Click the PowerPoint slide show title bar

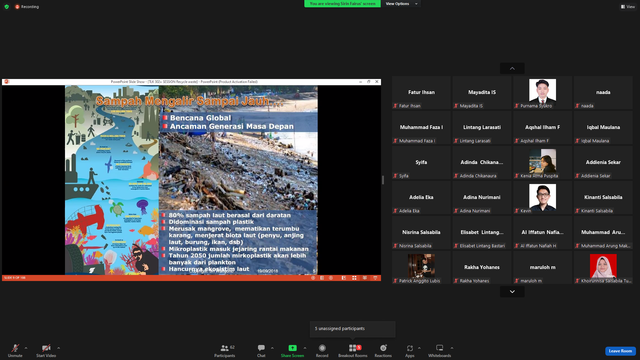coord(191,82)
